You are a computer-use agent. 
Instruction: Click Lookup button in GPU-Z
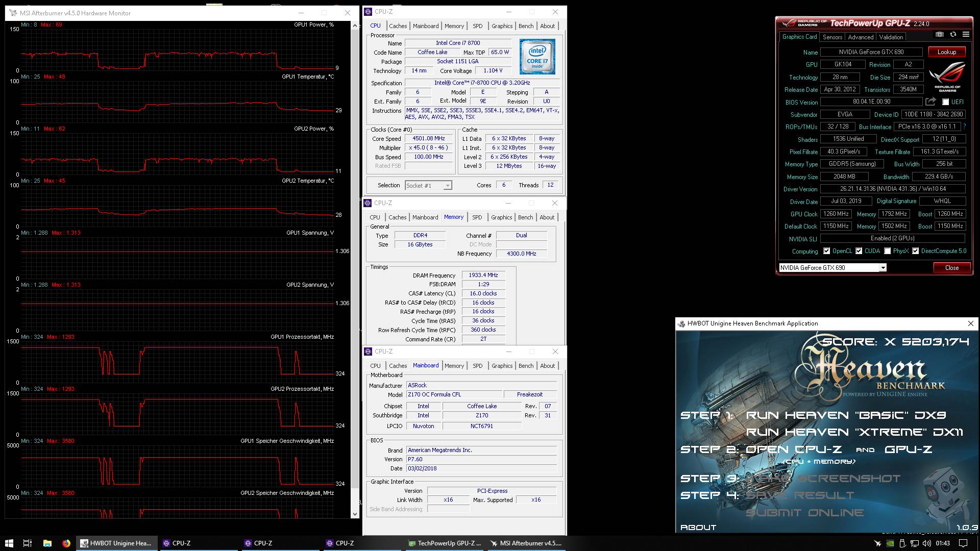[947, 52]
